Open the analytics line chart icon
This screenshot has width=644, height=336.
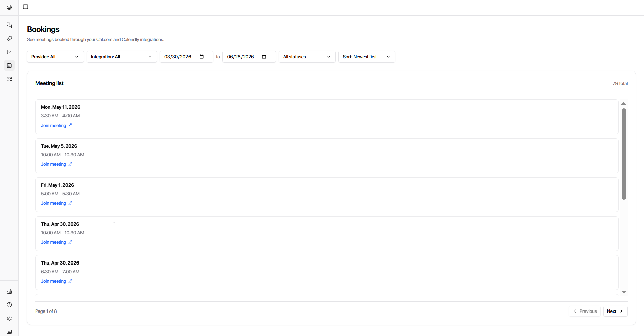pos(9,52)
